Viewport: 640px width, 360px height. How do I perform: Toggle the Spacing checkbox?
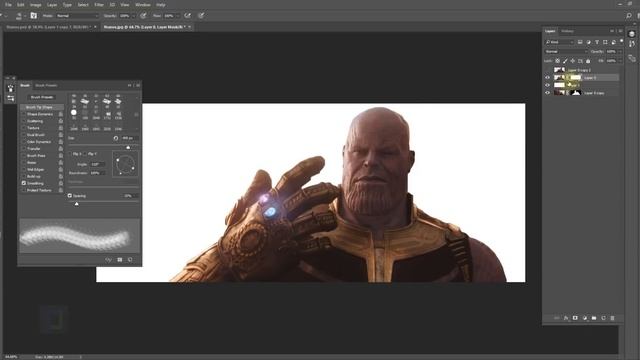coord(70,196)
